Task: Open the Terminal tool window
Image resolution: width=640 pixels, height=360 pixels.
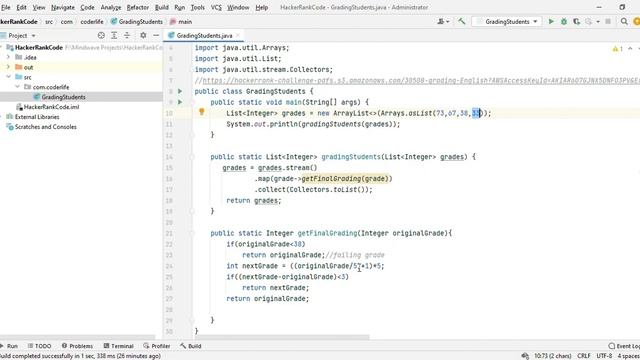Action: coord(118,346)
